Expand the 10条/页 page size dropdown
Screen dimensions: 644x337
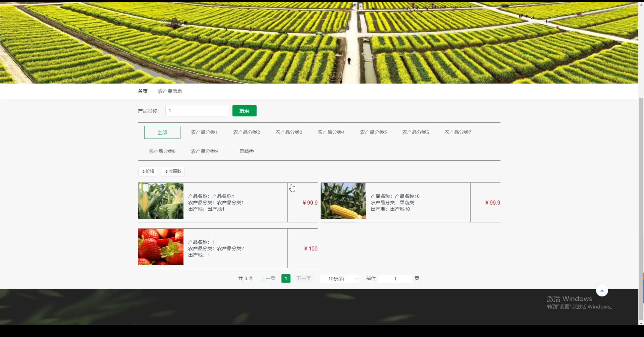point(340,279)
